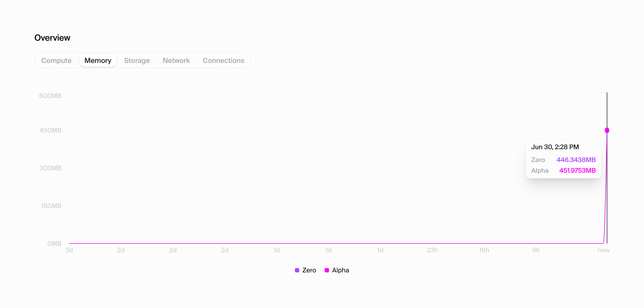Click the 'now' x-axis label

tap(603, 250)
